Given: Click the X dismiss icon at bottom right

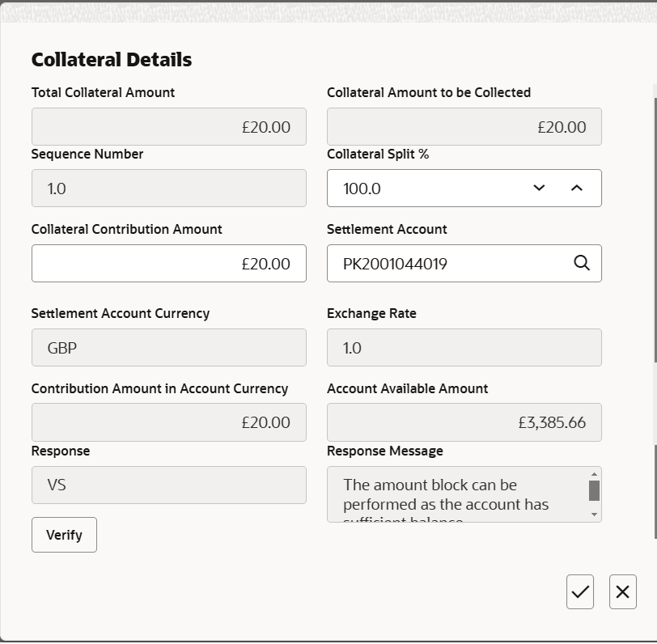Looking at the screenshot, I should click(x=622, y=591).
